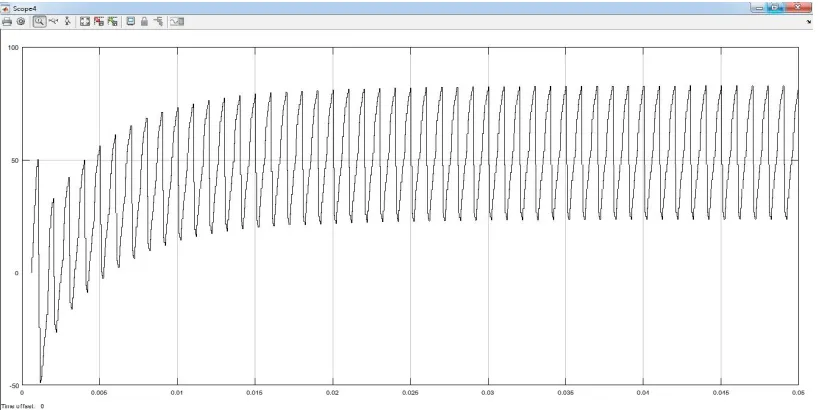Minimize the Scope4 window
This screenshot has height=410, width=818.
tap(759, 8)
